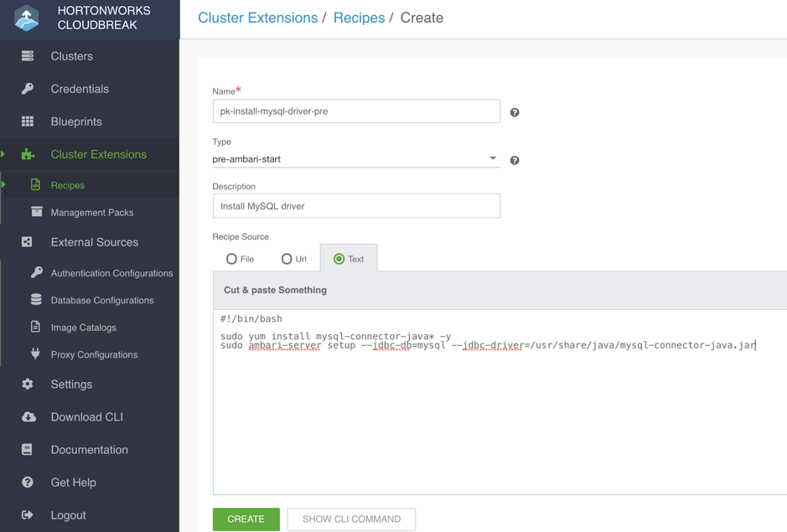This screenshot has height=532, width=787.
Task: Open Management Packs in the sidebar
Action: click(91, 213)
